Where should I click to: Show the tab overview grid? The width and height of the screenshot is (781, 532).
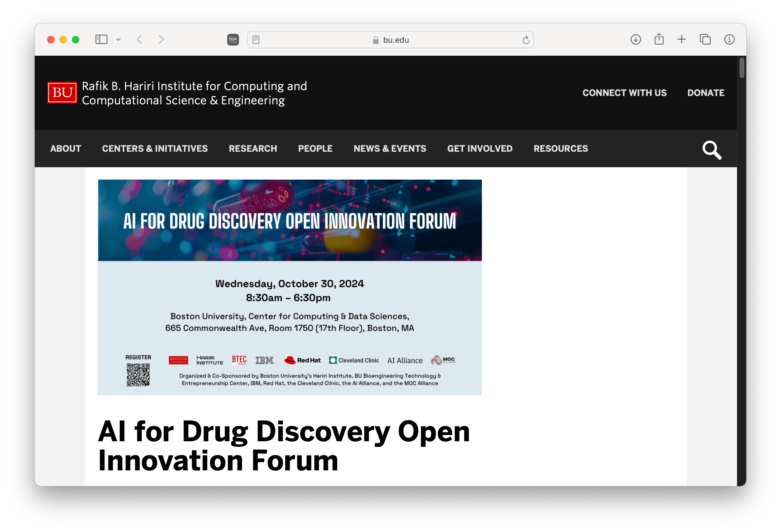click(x=705, y=39)
